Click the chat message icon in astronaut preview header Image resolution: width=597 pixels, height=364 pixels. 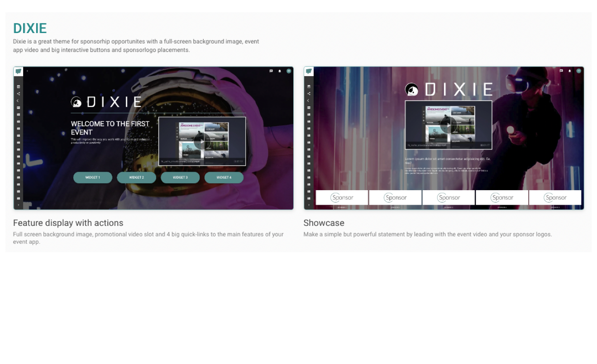[x=271, y=71]
